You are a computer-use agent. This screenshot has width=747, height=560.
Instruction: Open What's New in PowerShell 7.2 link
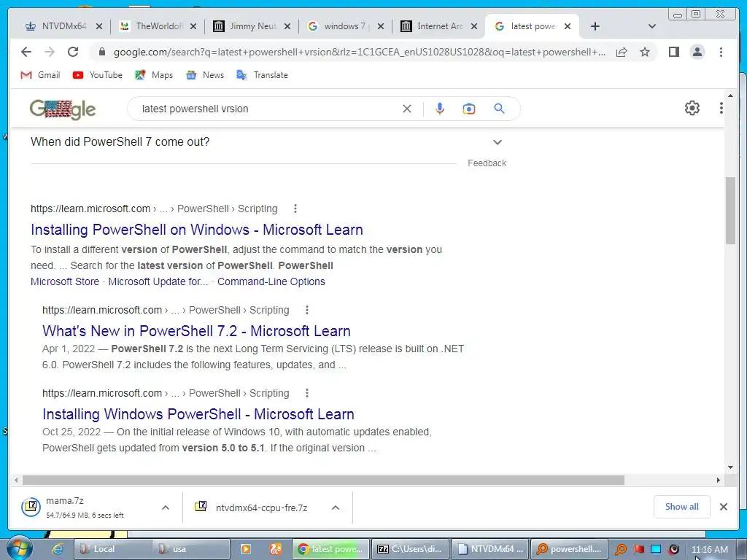pyautogui.click(x=196, y=331)
